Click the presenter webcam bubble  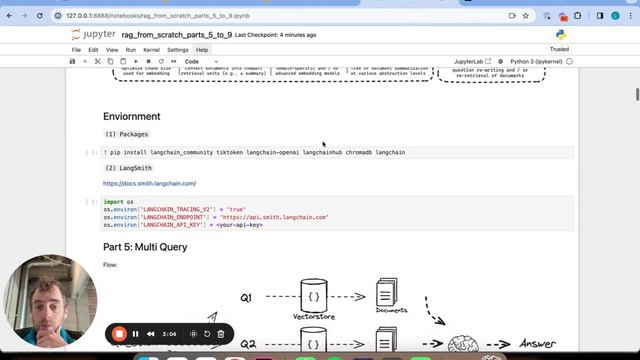(x=50, y=301)
